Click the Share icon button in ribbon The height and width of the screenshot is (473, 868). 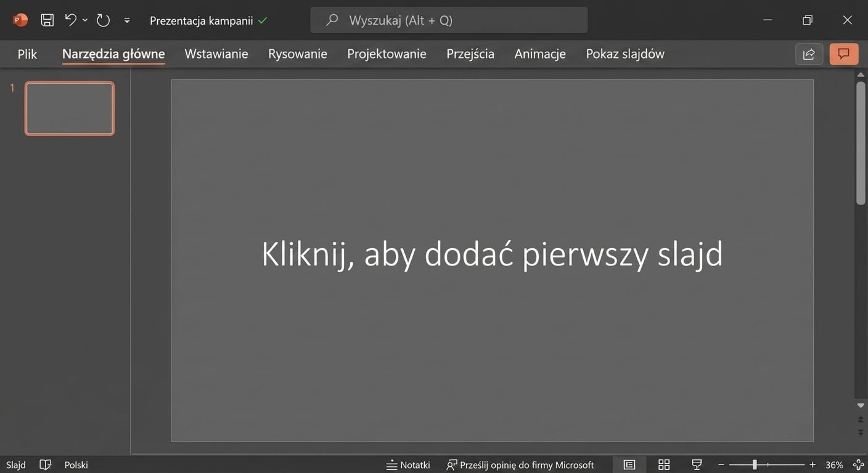point(809,54)
